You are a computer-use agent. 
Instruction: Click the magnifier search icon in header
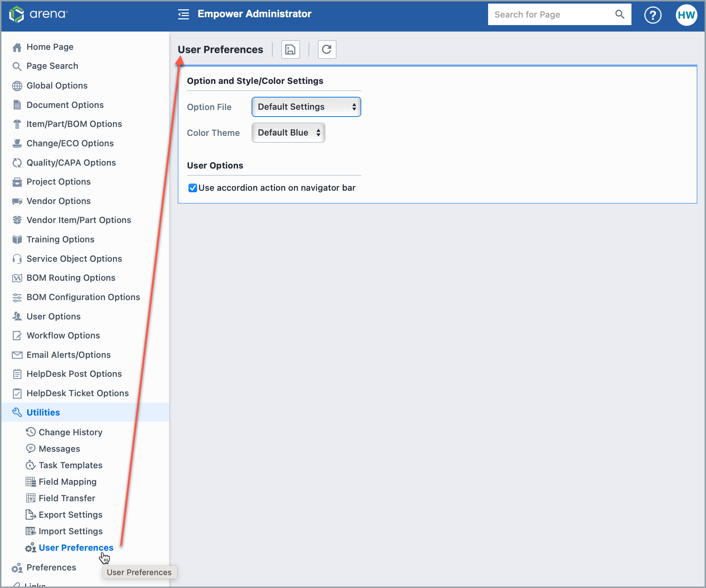[x=620, y=14]
